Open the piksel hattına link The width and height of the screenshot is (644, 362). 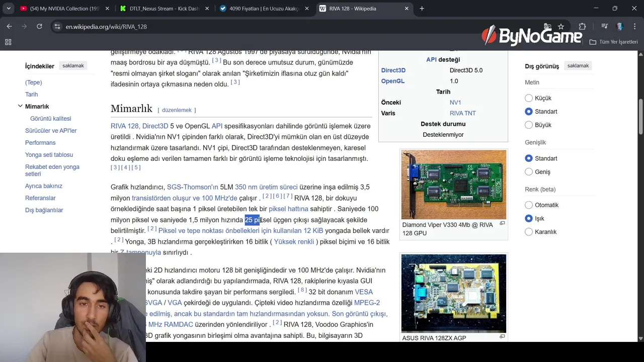point(288,209)
